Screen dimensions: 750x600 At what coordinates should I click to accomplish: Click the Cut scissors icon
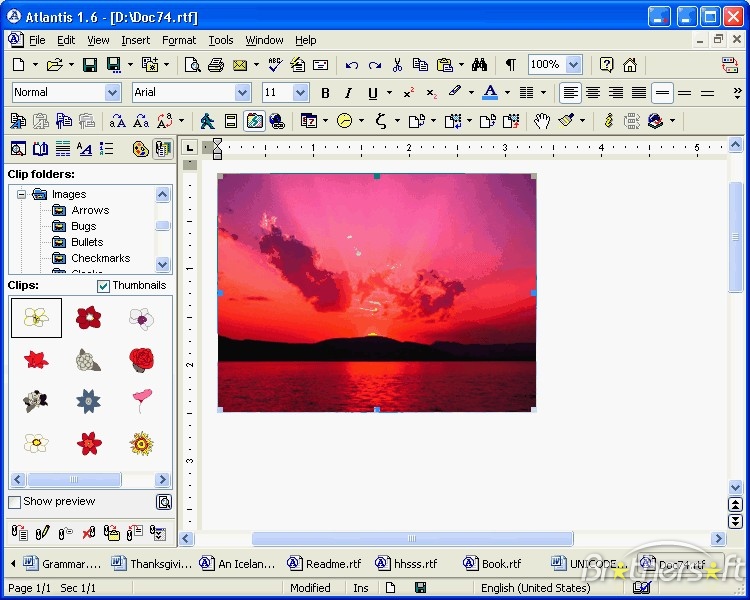coord(397,65)
